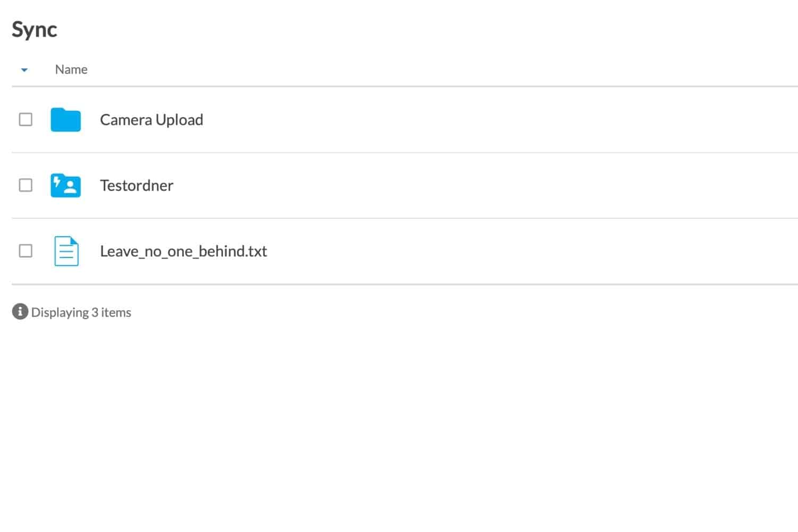This screenshot has height=532, width=798.
Task: Click the Sync page heading
Action: (35, 30)
